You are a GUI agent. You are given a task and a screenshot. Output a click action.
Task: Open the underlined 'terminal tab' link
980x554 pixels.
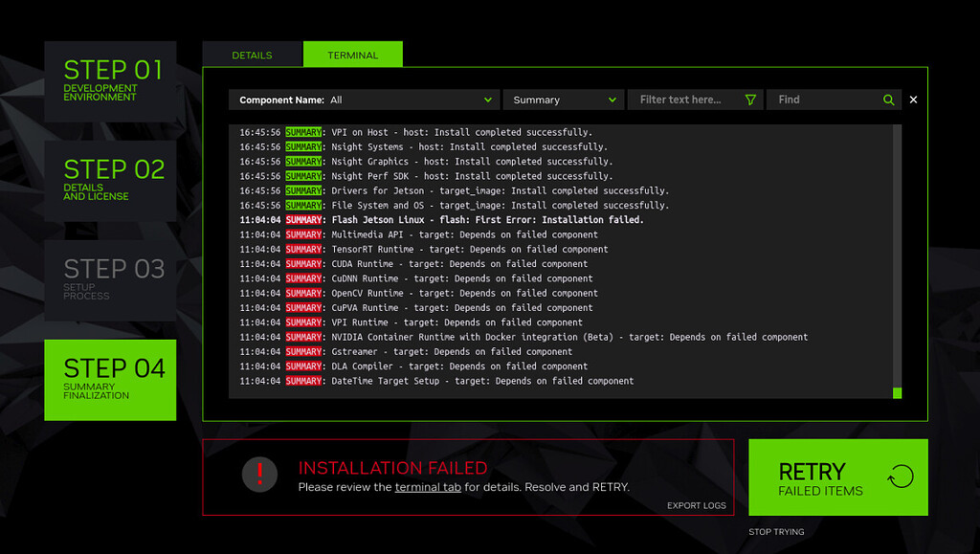click(428, 487)
